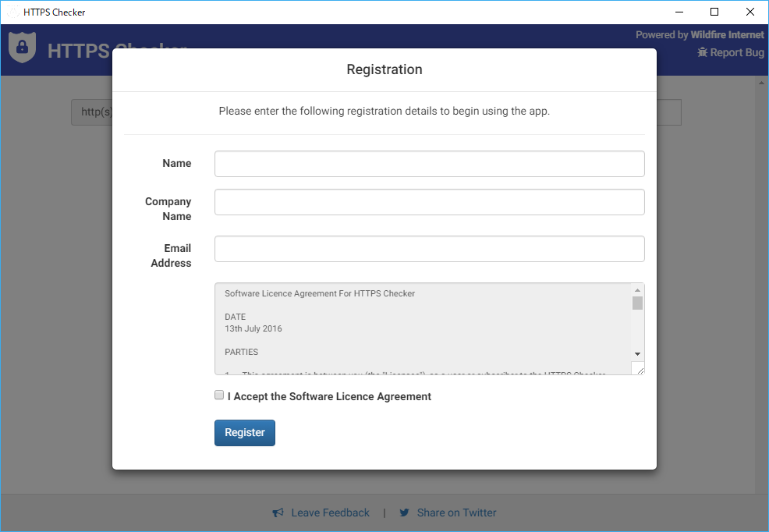Focus the Email Address input field
Screen dimensions: 769x532
tap(429, 249)
